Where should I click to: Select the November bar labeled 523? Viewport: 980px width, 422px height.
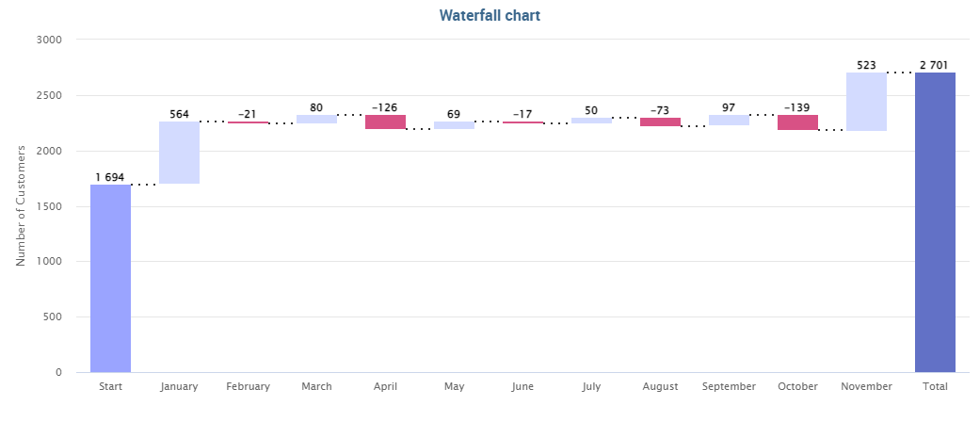[867, 102]
